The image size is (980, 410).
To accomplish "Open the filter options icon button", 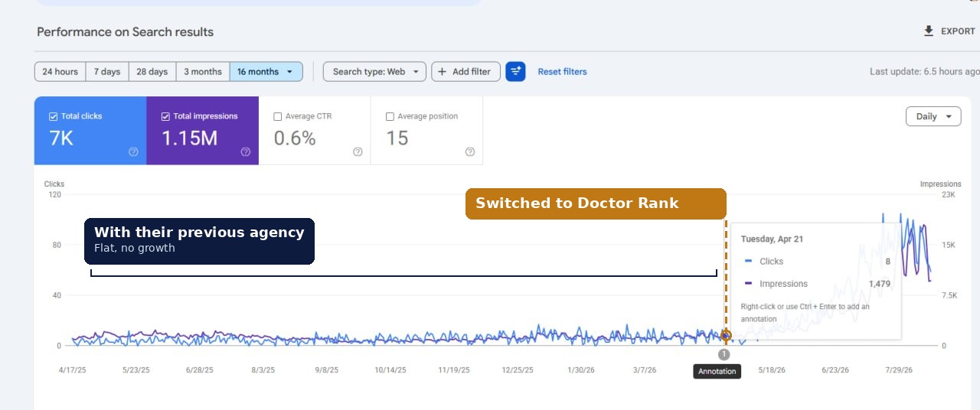I will click(x=515, y=72).
